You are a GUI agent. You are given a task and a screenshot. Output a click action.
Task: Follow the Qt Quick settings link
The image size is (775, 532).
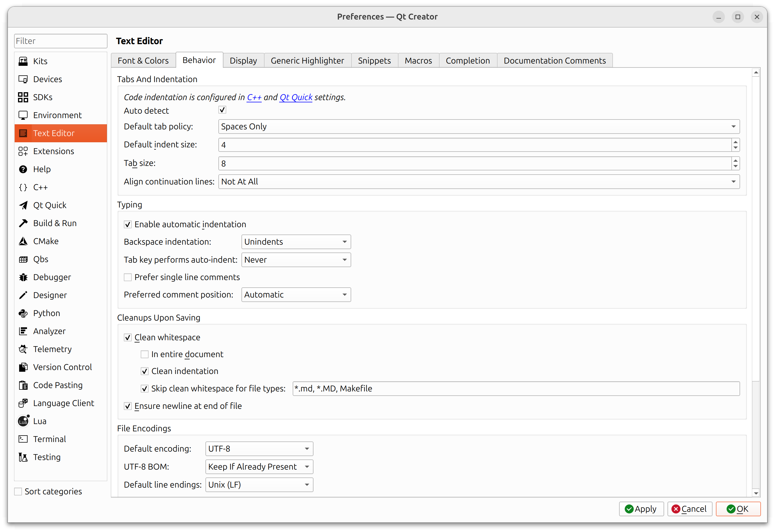pos(296,97)
